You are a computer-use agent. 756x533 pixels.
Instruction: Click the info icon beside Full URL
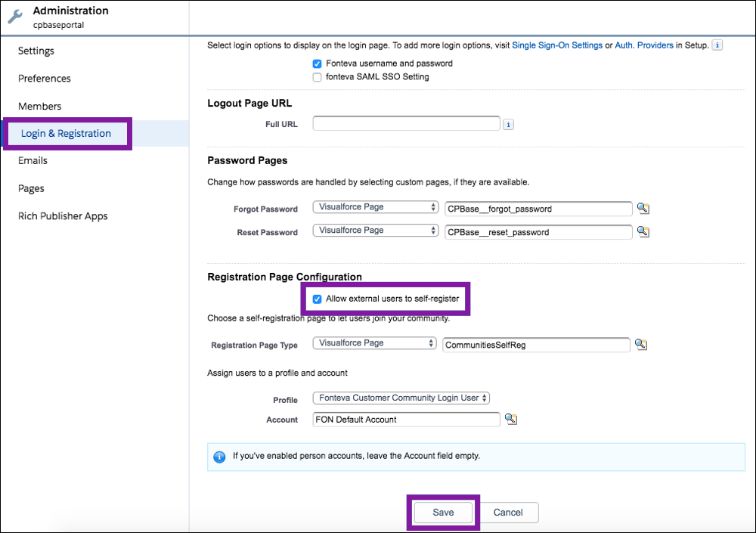508,123
